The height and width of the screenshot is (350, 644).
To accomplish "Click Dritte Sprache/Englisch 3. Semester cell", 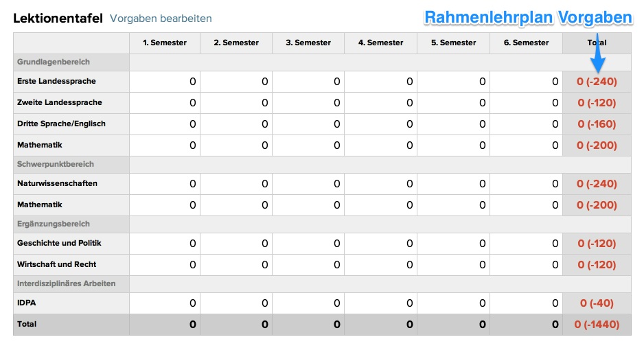I will coord(308,124).
